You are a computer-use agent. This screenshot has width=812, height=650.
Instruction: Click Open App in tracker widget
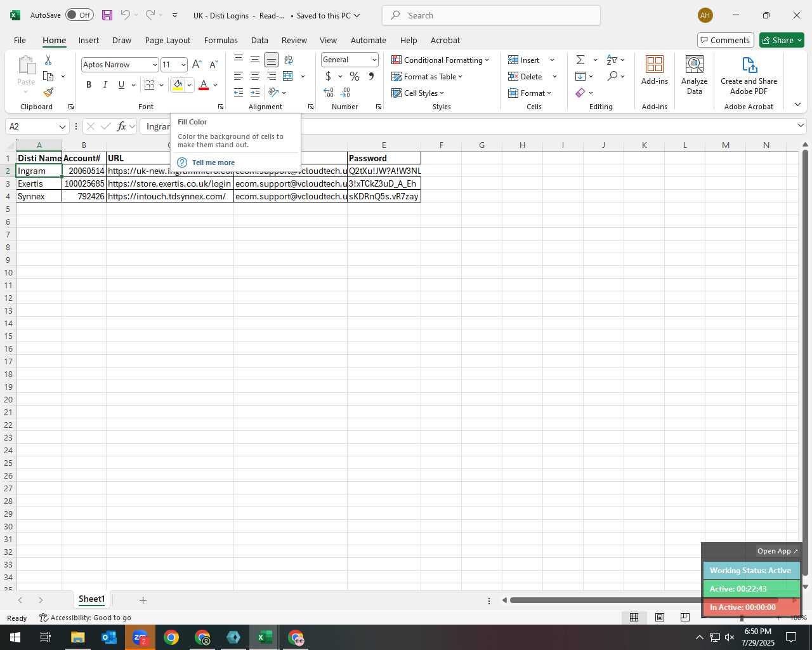coord(777,551)
